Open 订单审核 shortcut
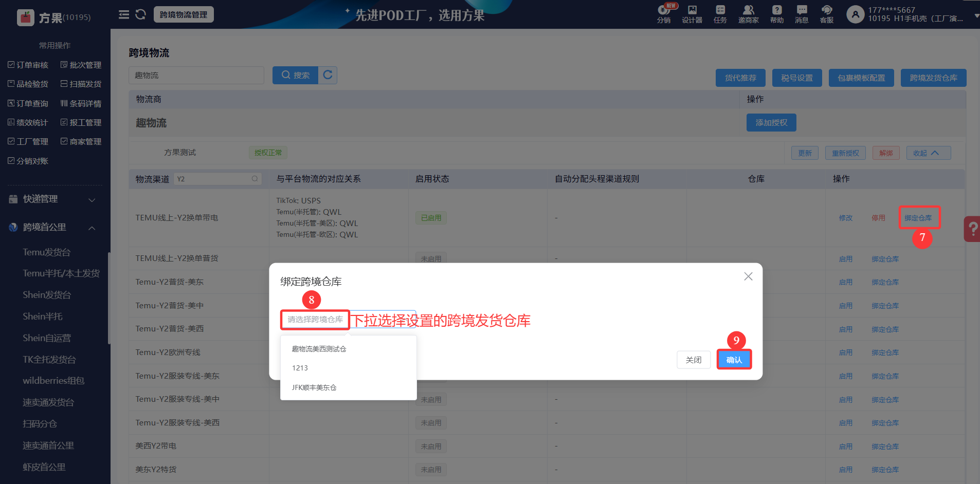Image resolution: width=980 pixels, height=484 pixels. (28, 65)
